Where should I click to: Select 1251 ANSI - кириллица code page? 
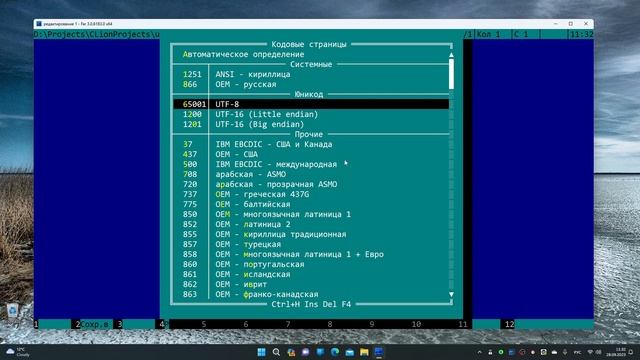311,74
